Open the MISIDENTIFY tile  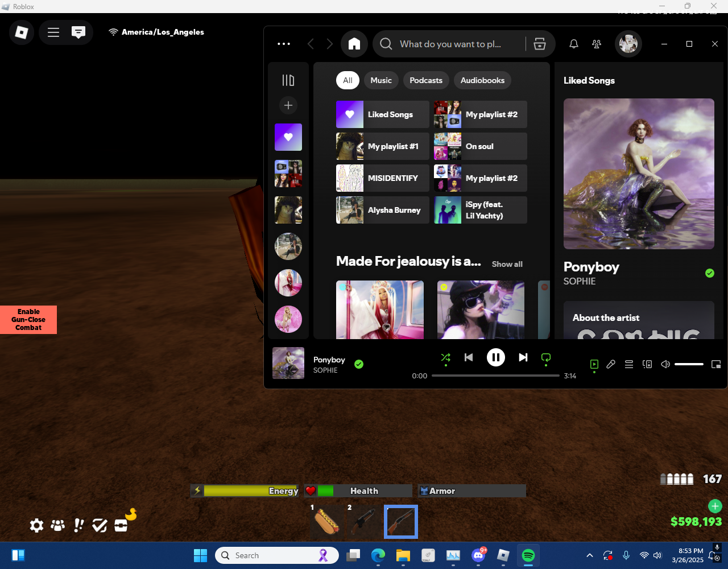383,178
